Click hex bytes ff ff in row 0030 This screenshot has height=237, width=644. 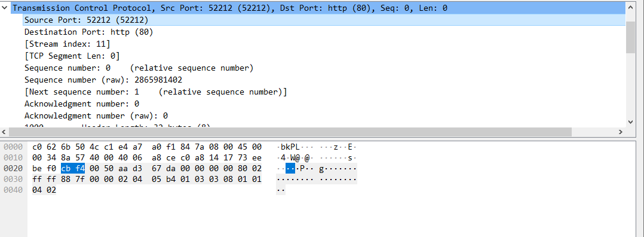click(44, 180)
